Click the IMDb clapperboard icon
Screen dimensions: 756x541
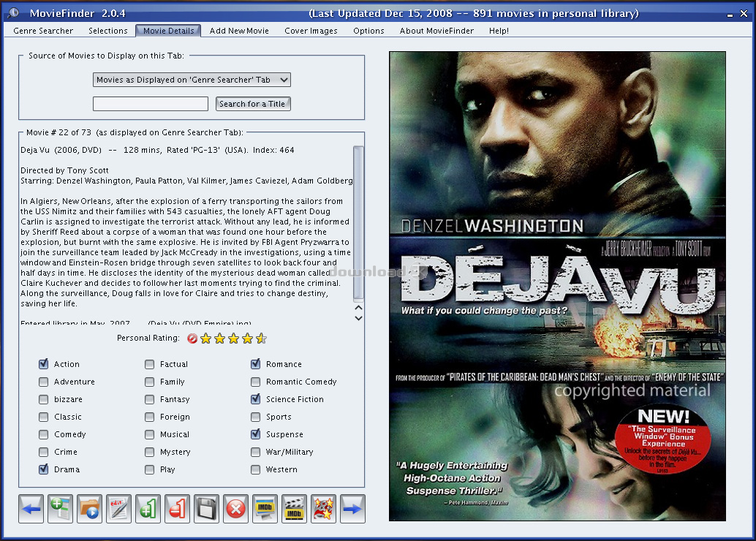pyautogui.click(x=294, y=509)
